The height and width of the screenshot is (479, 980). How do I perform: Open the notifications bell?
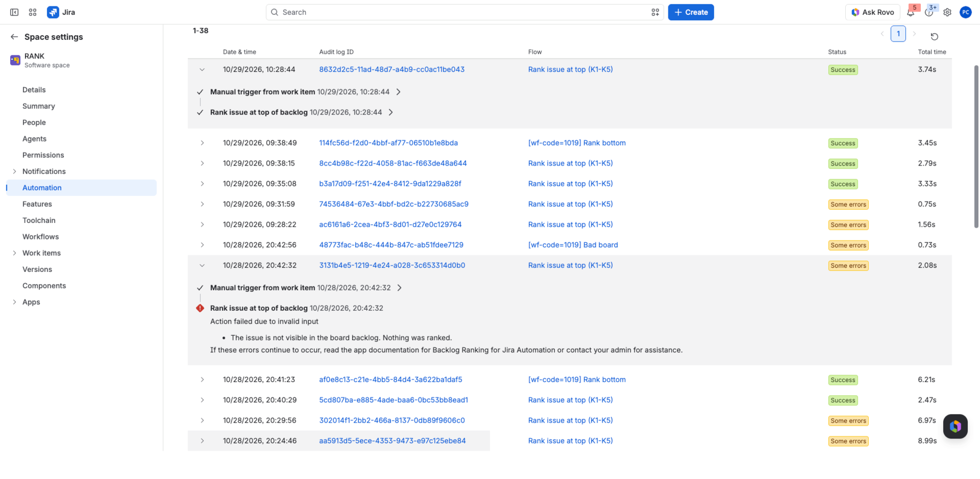(911, 12)
